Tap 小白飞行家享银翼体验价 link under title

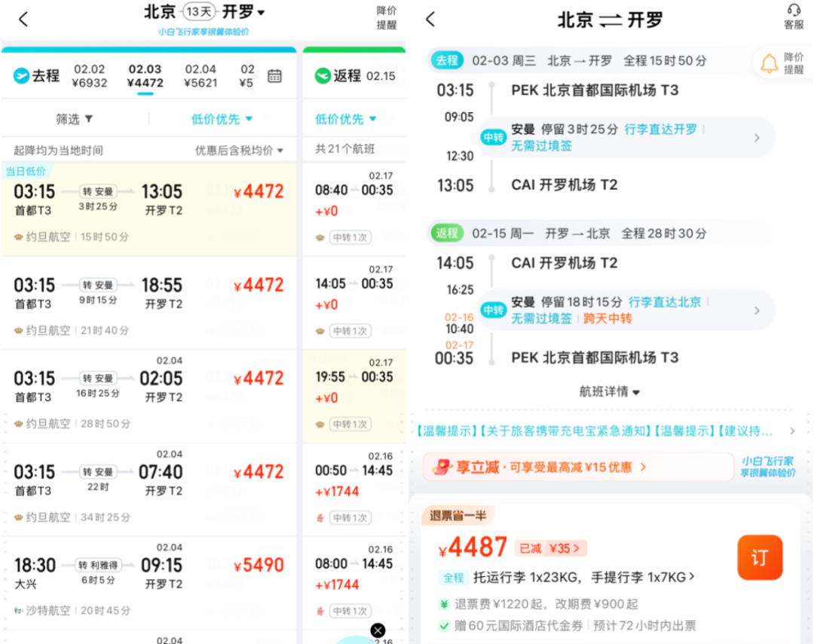pyautogui.click(x=203, y=32)
